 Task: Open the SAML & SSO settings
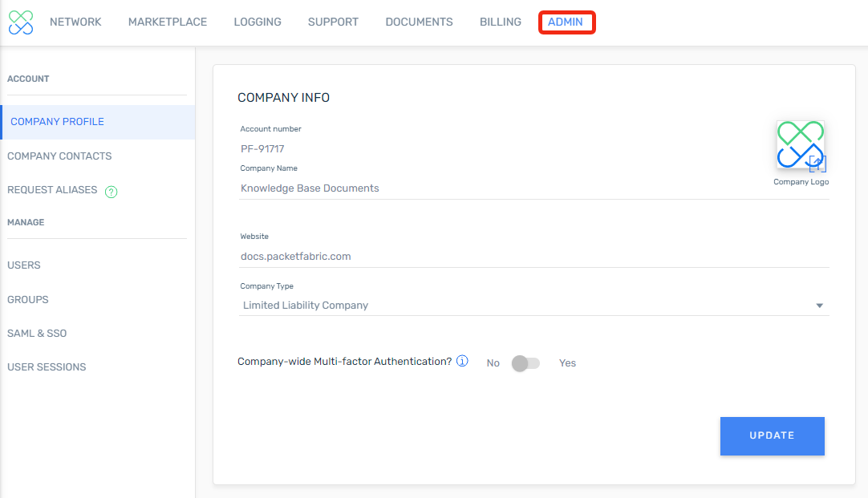(35, 333)
